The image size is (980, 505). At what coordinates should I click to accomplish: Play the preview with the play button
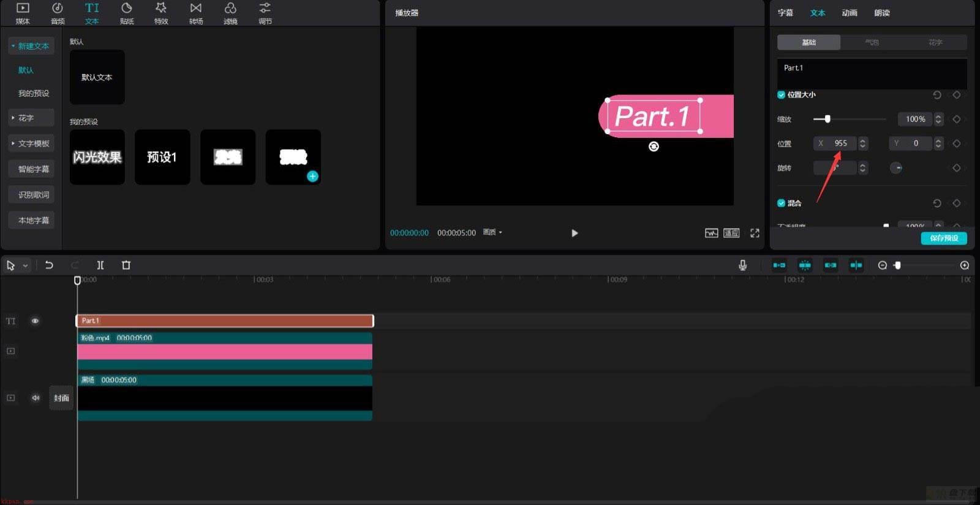tap(575, 233)
